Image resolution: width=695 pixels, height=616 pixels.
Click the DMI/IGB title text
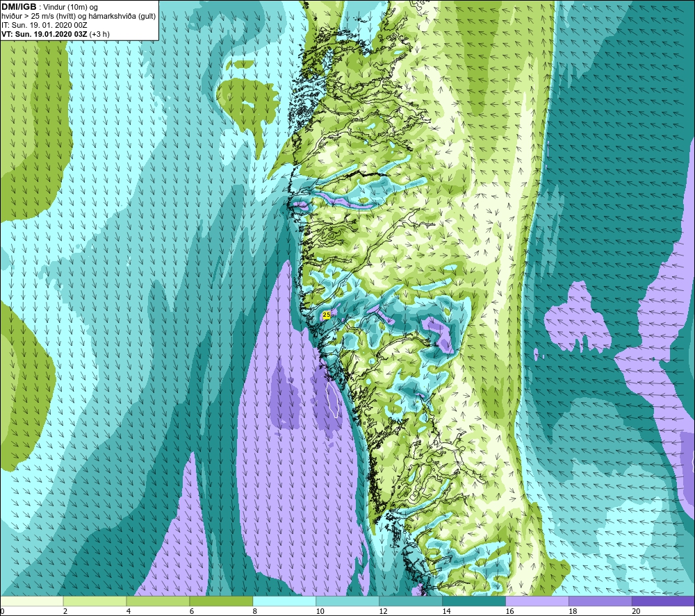pos(19,7)
